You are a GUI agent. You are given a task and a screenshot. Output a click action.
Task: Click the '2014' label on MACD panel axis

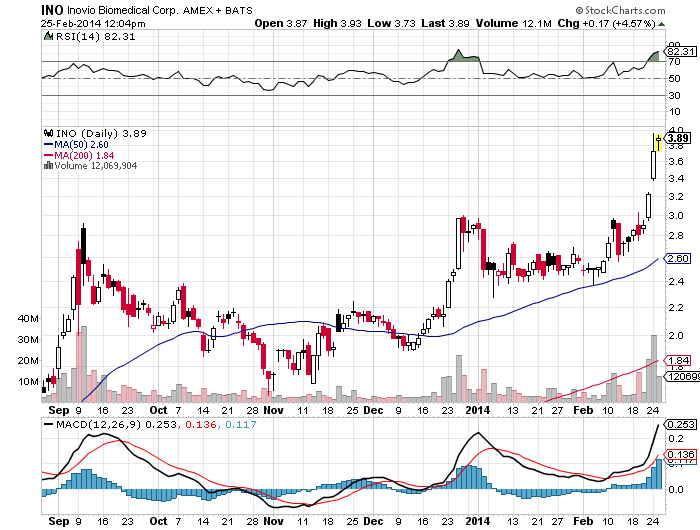click(478, 521)
